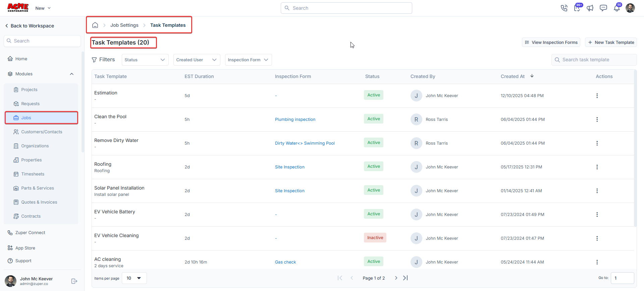Click the Estimation template name
Image resolution: width=644 pixels, height=291 pixels.
(106, 93)
